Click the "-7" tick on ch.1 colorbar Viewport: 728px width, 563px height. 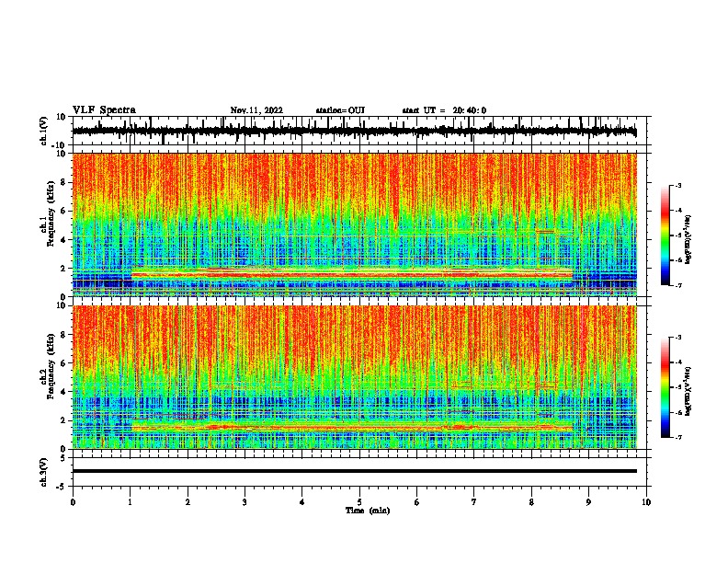[x=678, y=285]
